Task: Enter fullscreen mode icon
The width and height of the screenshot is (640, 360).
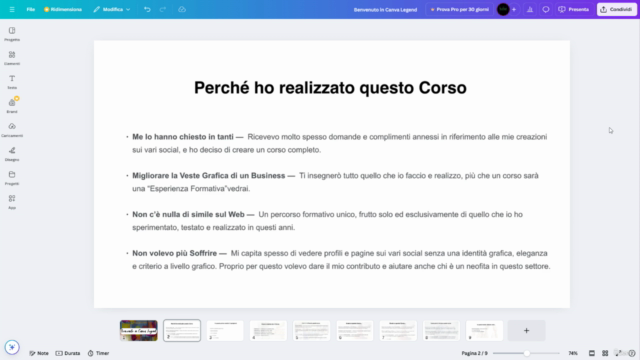Action: [x=618, y=353]
